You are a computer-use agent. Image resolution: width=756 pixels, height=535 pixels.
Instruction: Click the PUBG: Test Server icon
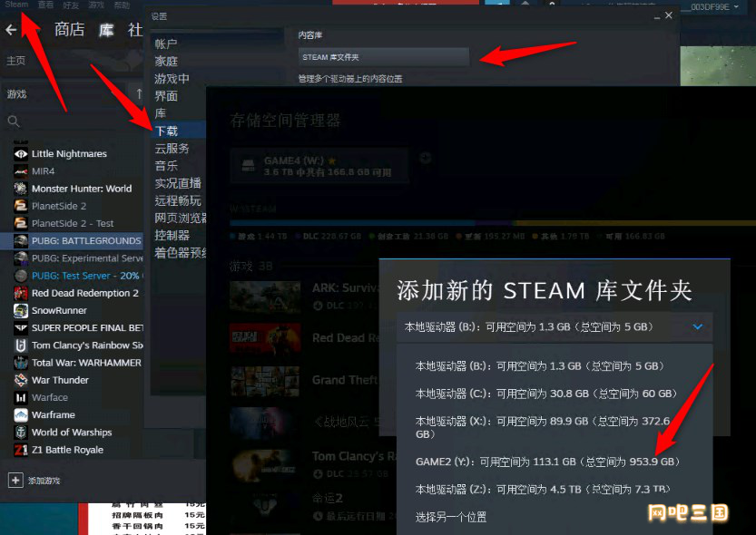(x=21, y=276)
